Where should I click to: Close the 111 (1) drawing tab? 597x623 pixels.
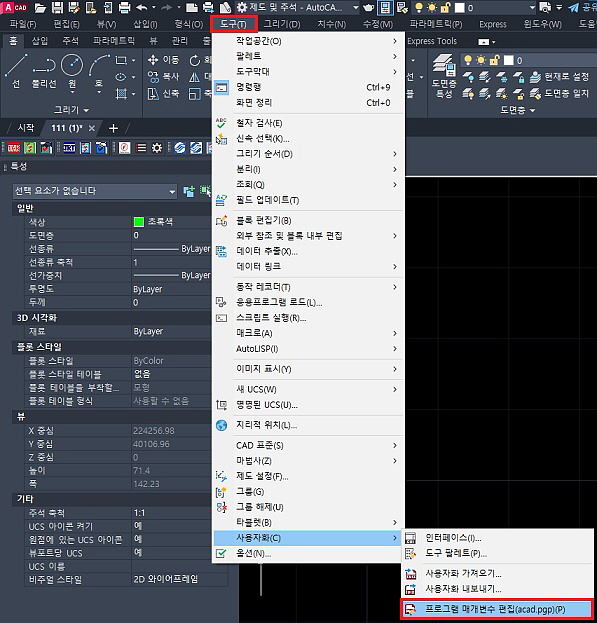click(92, 128)
